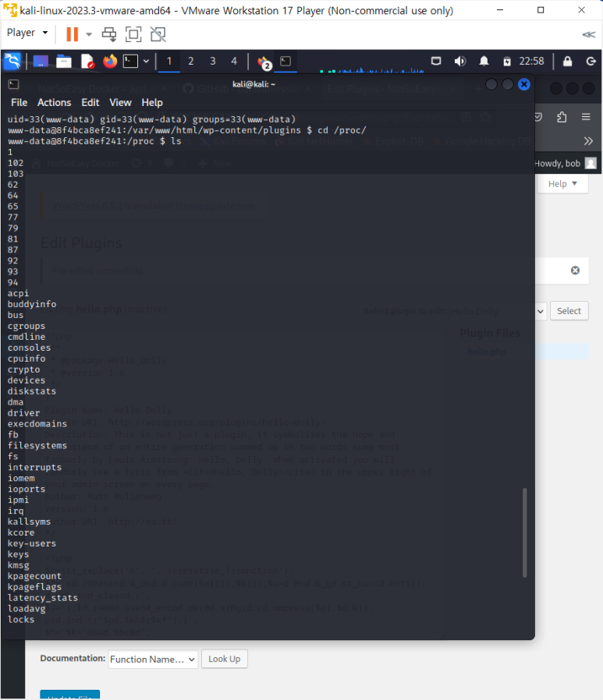Image resolution: width=603 pixels, height=700 pixels.
Task: Click terminal icon in terminal title bar
Action: coord(14,84)
